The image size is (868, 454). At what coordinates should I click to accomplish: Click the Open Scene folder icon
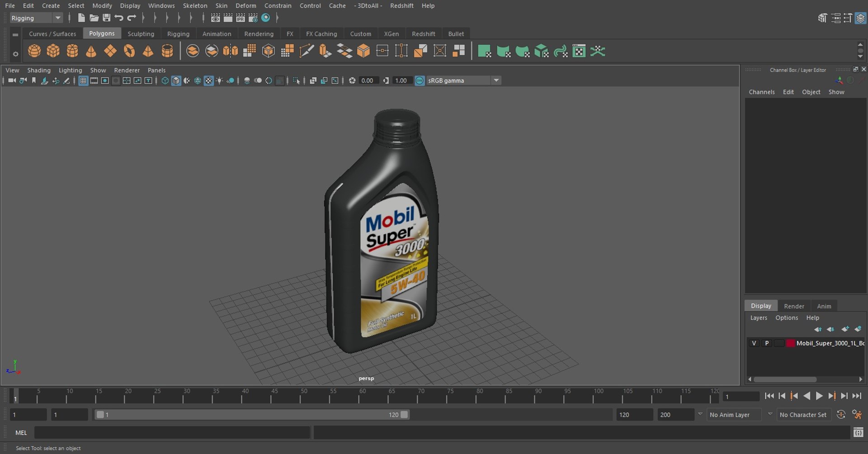pyautogui.click(x=94, y=18)
